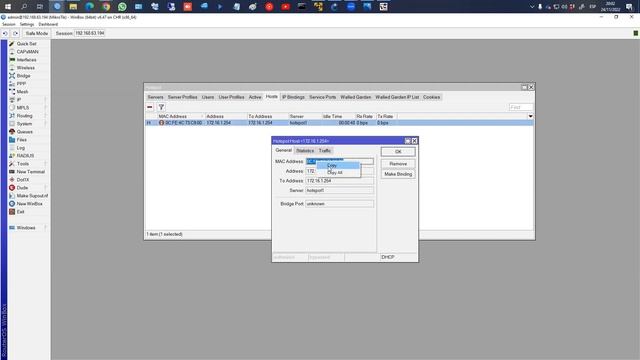Open New WinBox from the sidebar
Image resolution: width=640 pixels, height=360 pixels.
[x=29, y=204]
